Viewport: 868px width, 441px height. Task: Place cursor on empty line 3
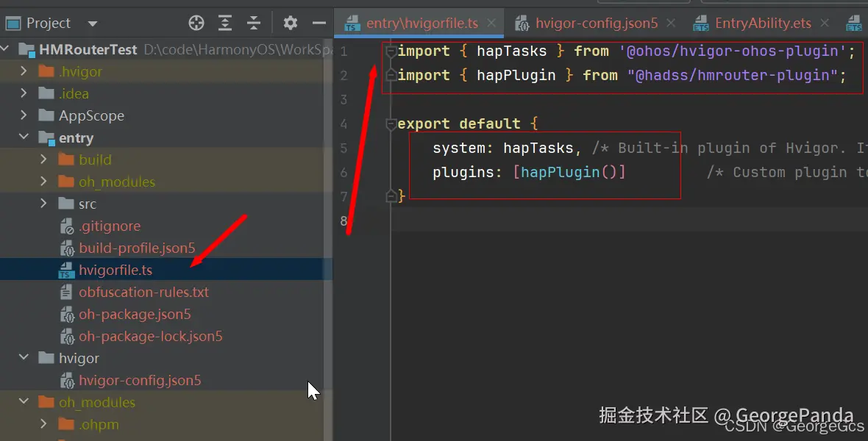coord(631,100)
